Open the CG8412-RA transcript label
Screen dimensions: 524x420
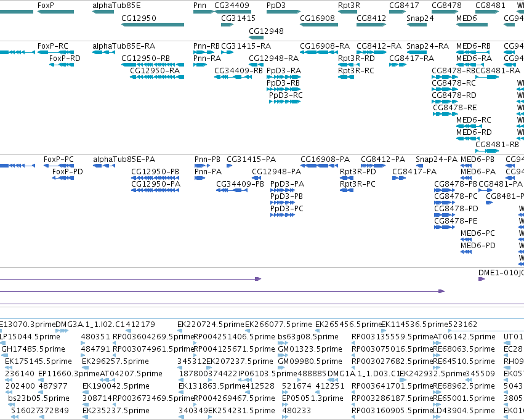379,46
